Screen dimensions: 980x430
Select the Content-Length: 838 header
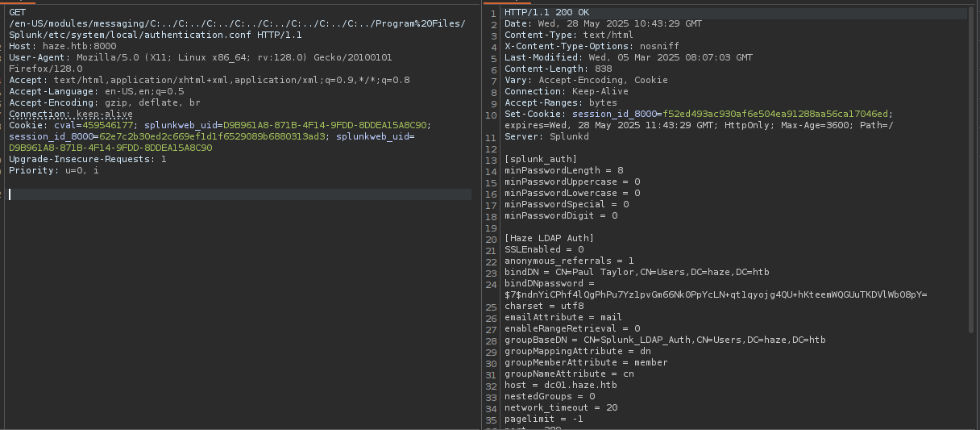pos(558,69)
